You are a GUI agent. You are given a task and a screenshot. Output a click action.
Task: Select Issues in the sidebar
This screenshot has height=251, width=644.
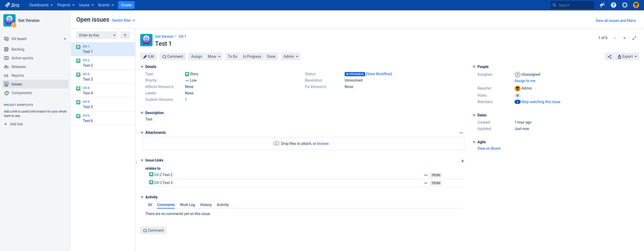pos(35,84)
